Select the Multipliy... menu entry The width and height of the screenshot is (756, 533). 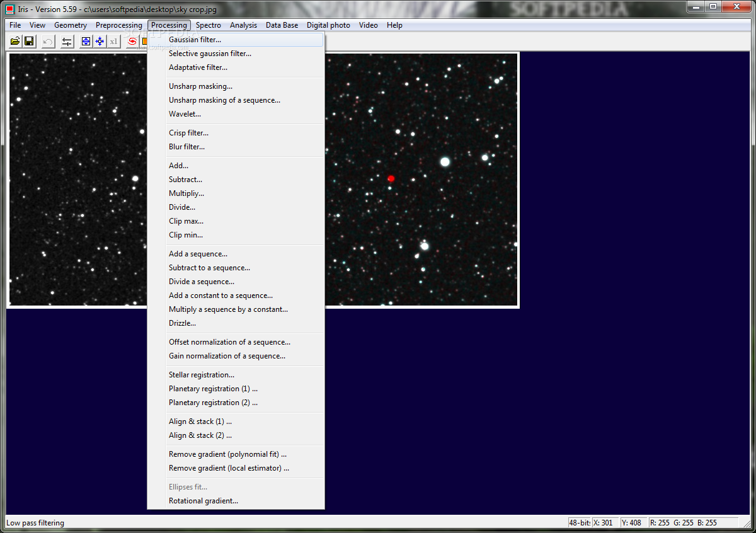236,193
